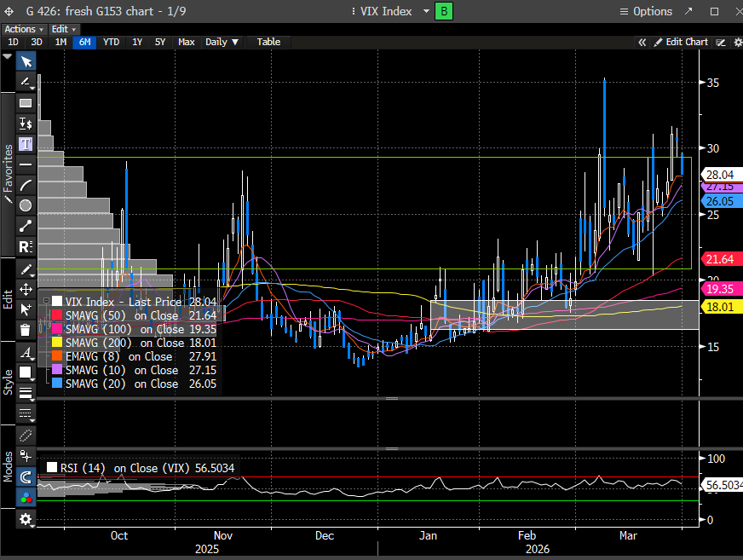Open the toolbar settings gear
The image size is (743, 560).
pyautogui.click(x=26, y=520)
